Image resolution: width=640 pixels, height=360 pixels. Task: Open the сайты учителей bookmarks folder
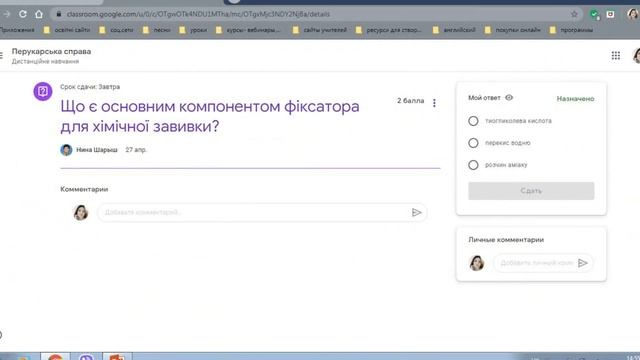click(320, 30)
